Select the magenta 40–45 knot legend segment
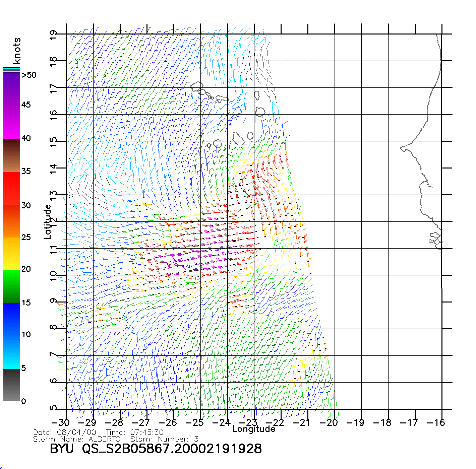The image size is (476, 469). tap(12, 122)
